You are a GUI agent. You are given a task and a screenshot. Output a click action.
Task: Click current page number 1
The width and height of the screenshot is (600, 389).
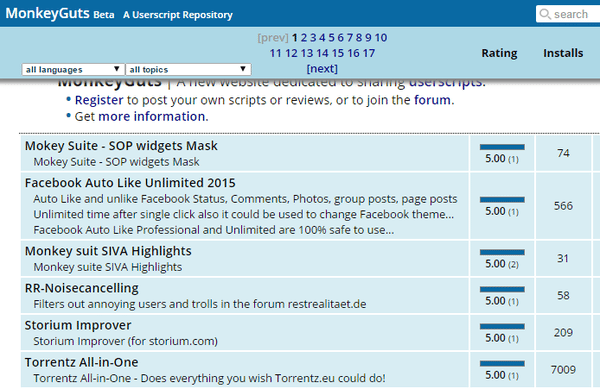tap(295, 37)
